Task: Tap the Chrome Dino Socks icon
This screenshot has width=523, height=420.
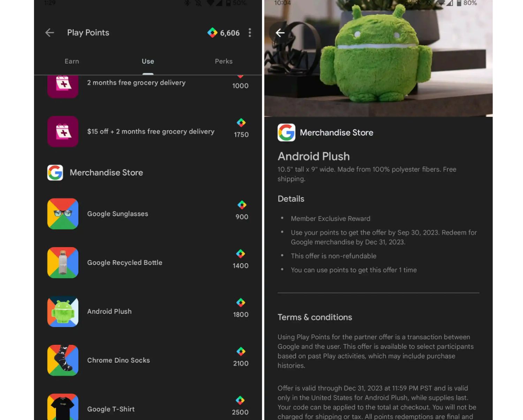Action: pos(63,360)
